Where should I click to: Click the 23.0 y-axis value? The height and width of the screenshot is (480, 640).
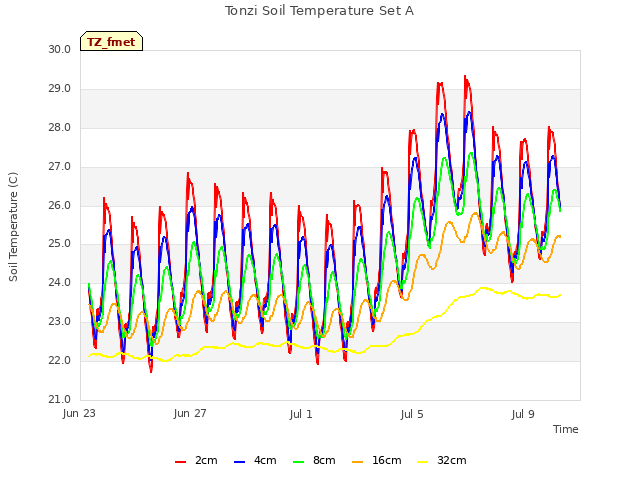pos(60,322)
